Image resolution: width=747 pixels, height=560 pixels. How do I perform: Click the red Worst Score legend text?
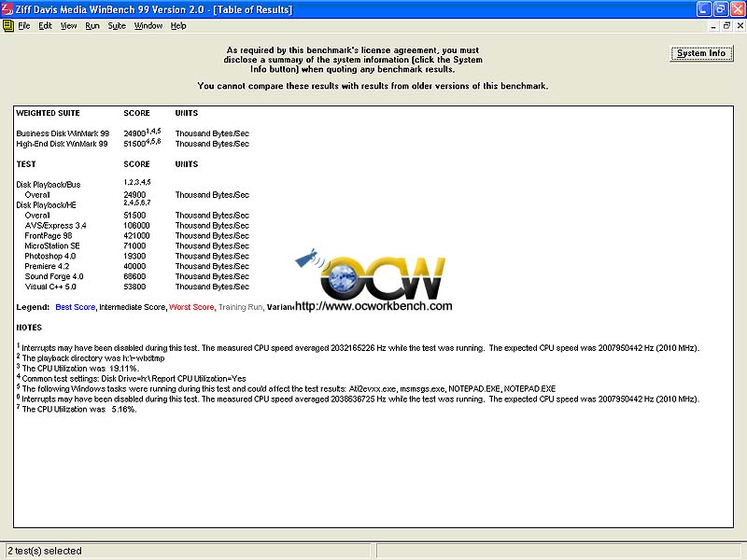191,307
